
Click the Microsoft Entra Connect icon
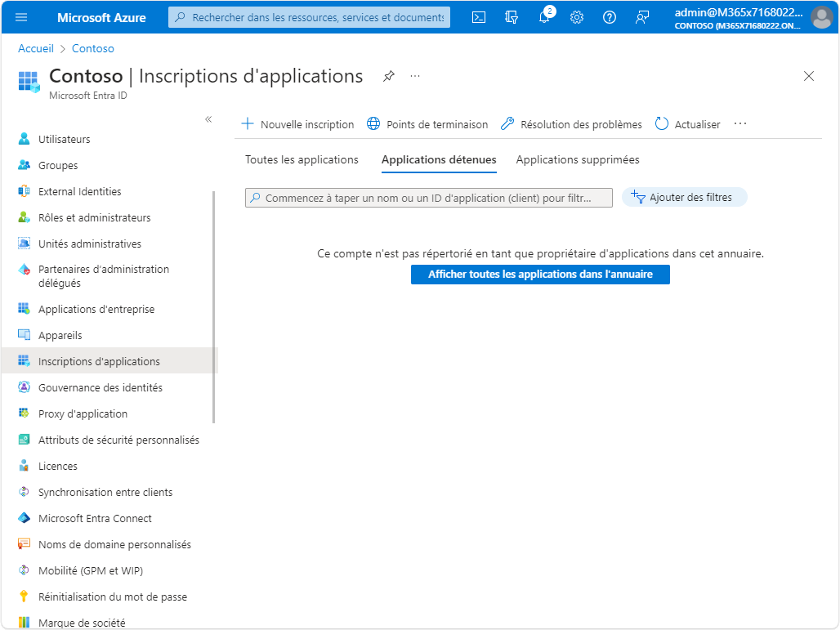(x=25, y=518)
